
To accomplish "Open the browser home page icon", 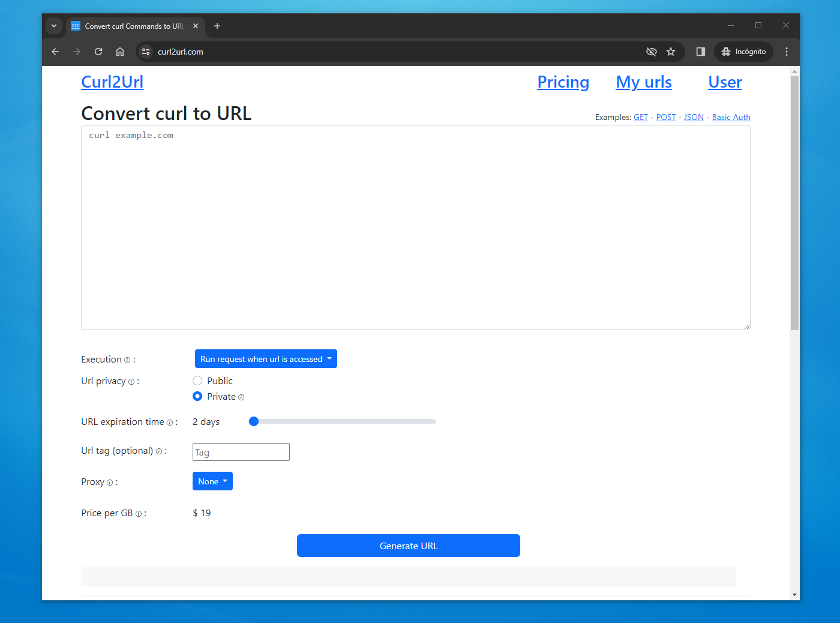I will click(120, 52).
